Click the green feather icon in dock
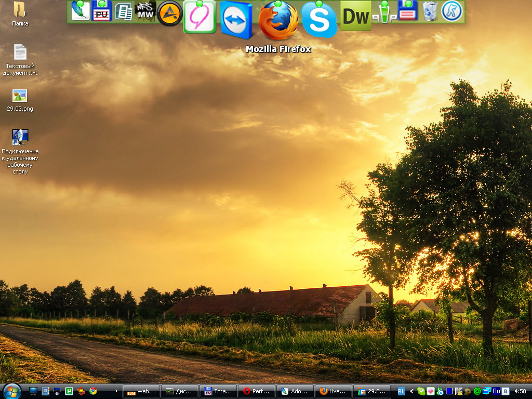 pos(80,11)
